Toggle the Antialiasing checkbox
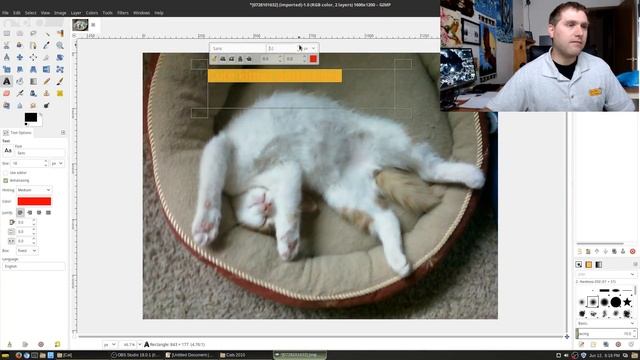 (x=6, y=180)
